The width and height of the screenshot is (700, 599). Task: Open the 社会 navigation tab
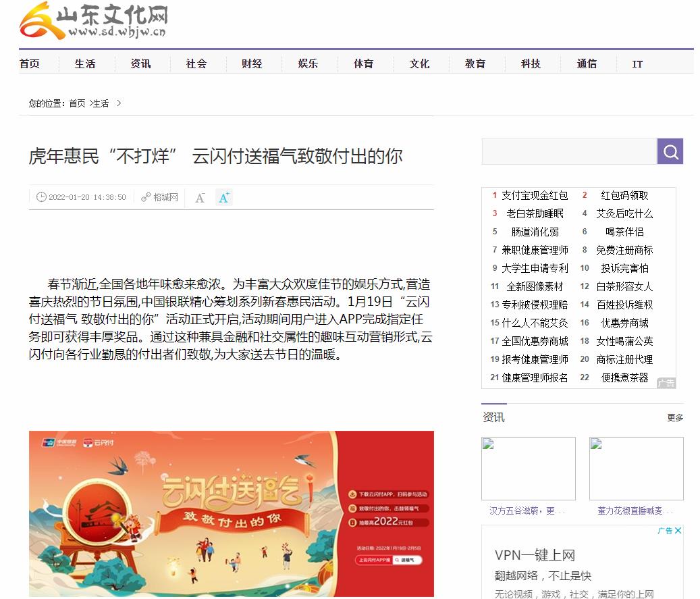coord(196,64)
